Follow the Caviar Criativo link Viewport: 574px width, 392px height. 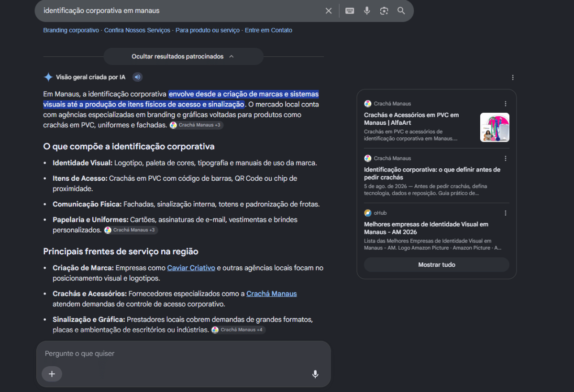pyautogui.click(x=191, y=268)
